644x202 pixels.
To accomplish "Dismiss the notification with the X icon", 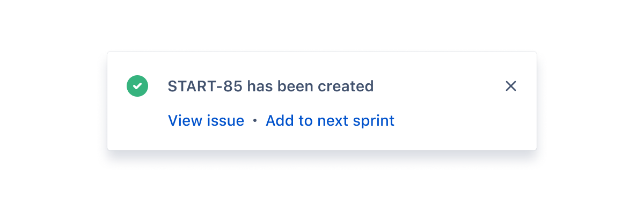I will (x=511, y=86).
